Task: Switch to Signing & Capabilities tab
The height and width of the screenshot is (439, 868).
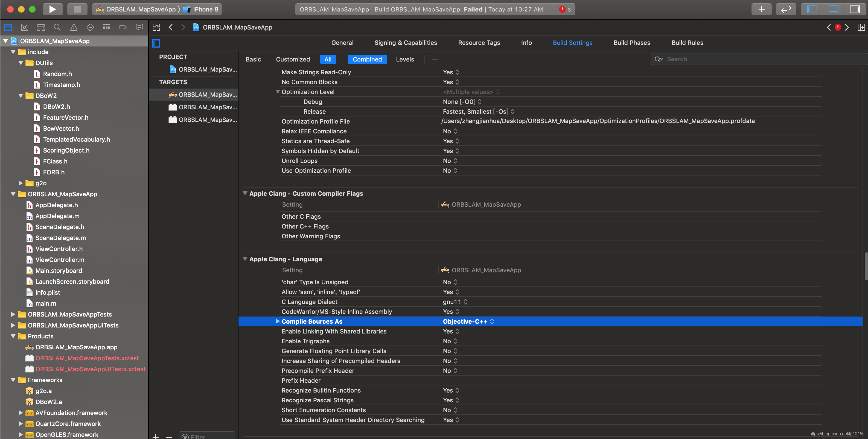Action: tap(405, 42)
